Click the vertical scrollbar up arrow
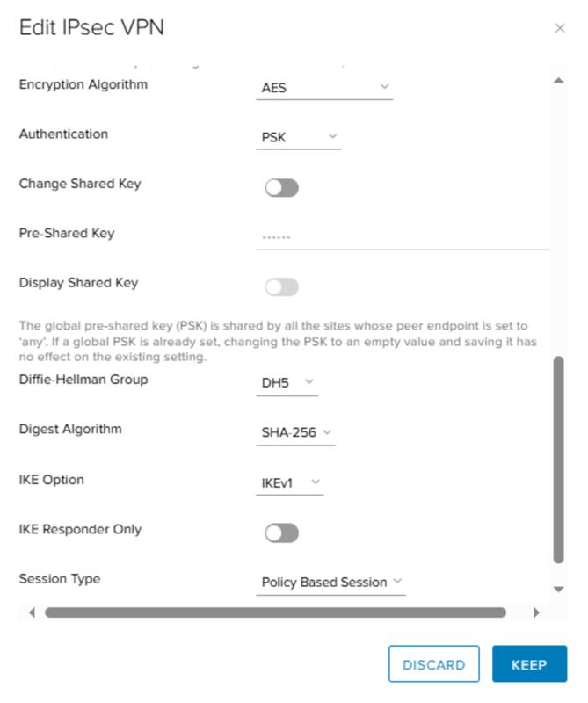The height and width of the screenshot is (703, 588). 558,81
